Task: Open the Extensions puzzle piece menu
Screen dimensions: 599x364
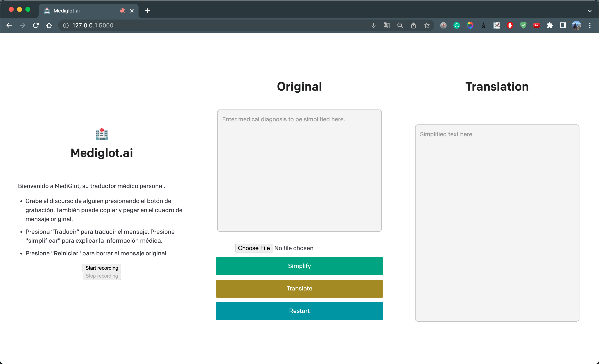Action: point(550,25)
